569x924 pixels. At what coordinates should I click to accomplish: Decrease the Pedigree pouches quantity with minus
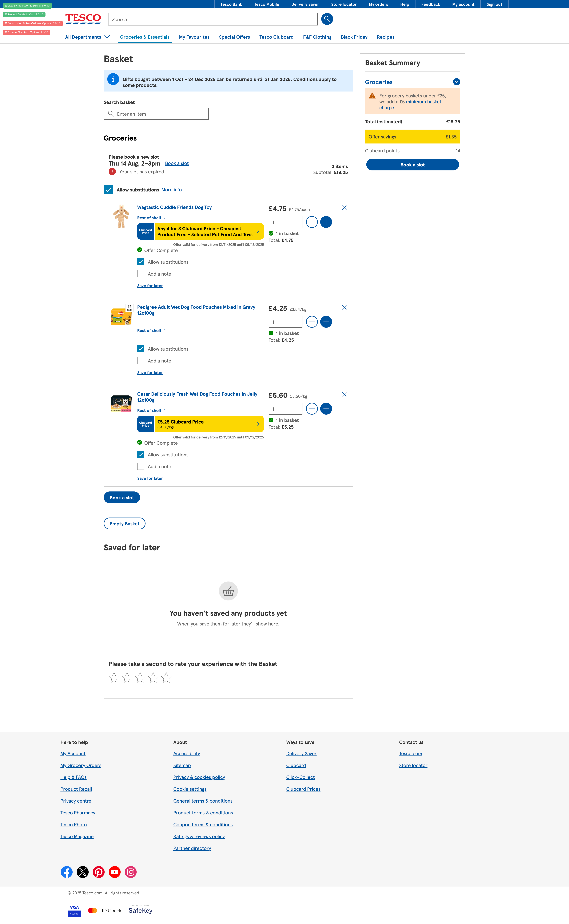[x=312, y=322]
